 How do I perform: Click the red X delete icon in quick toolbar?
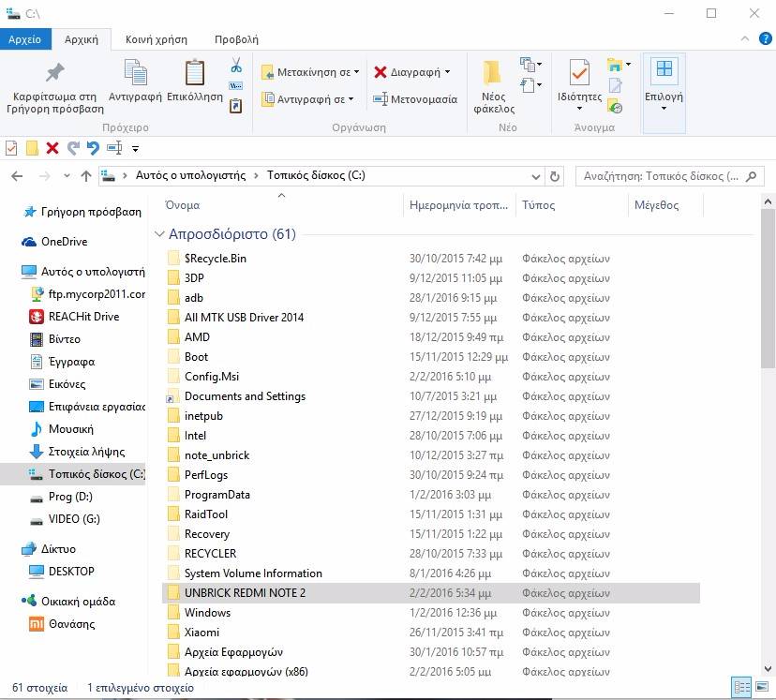tap(52, 148)
